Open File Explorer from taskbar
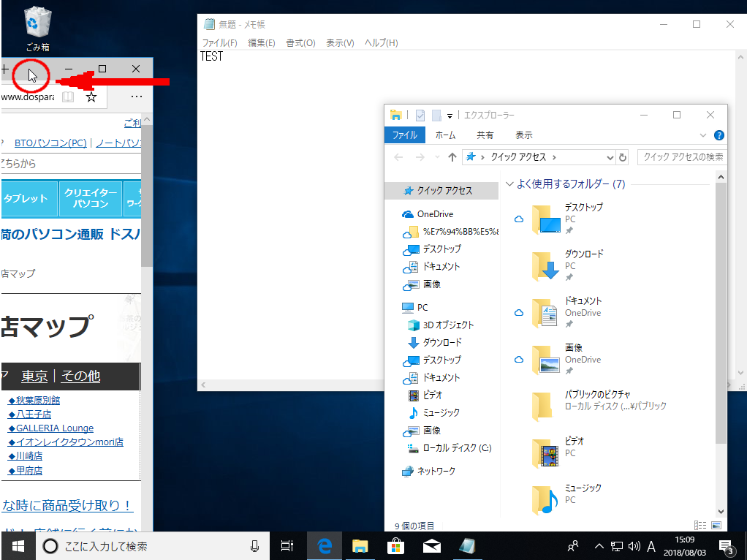The height and width of the screenshot is (560, 747). point(360,546)
